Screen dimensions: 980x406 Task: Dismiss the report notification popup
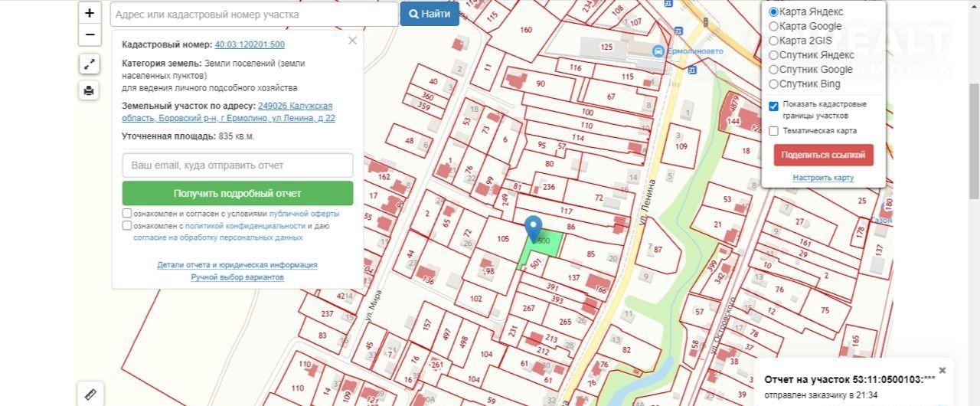[942, 370]
